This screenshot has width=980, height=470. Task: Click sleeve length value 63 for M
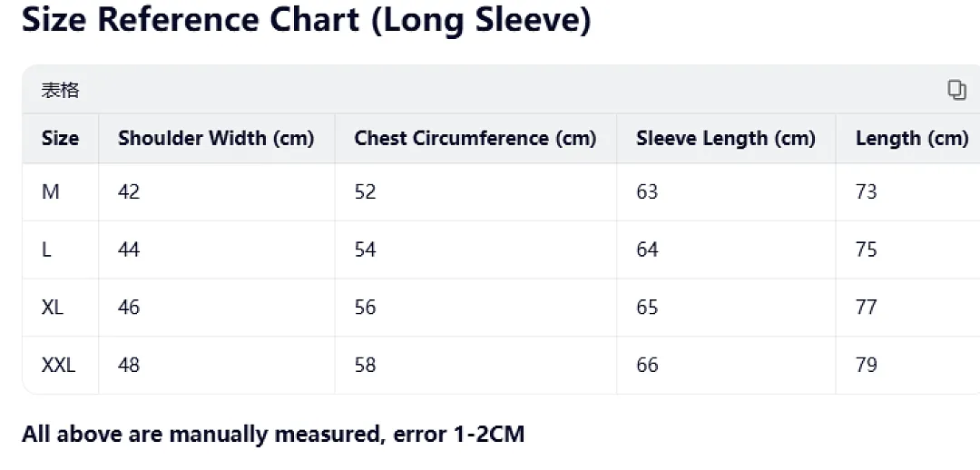[647, 191]
